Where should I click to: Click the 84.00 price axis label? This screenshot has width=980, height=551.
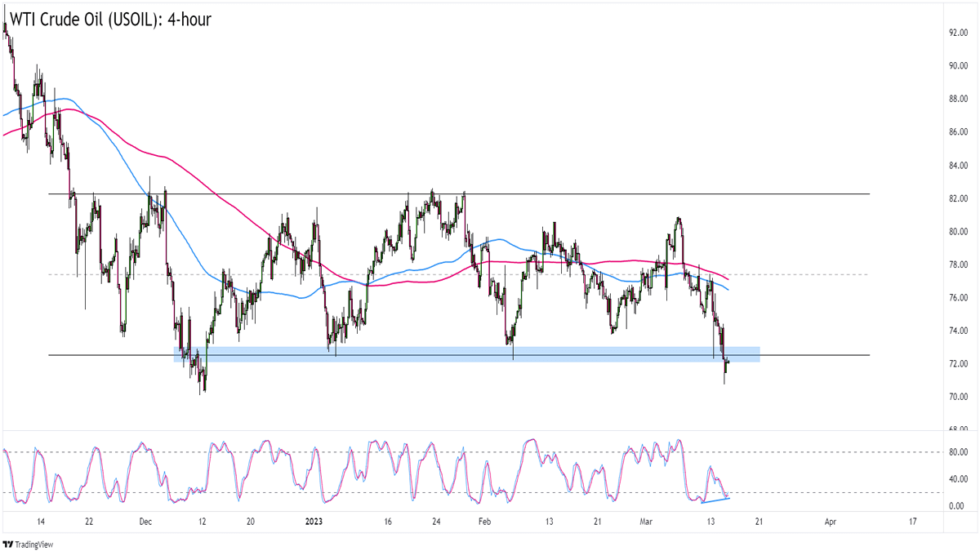coord(958,166)
